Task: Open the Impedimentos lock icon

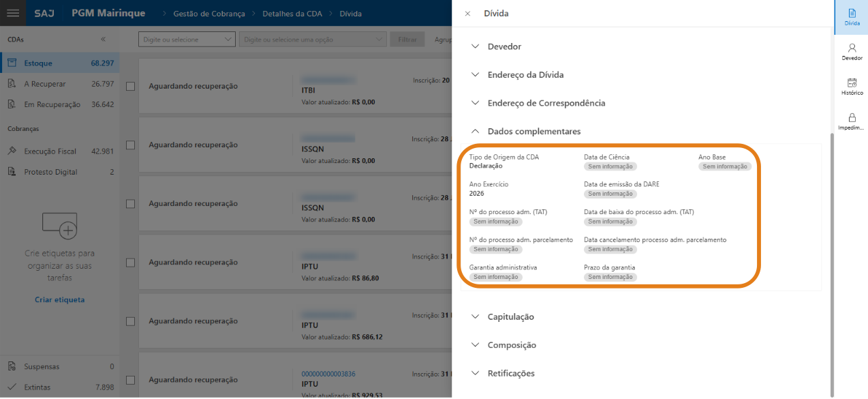Action: (x=852, y=121)
